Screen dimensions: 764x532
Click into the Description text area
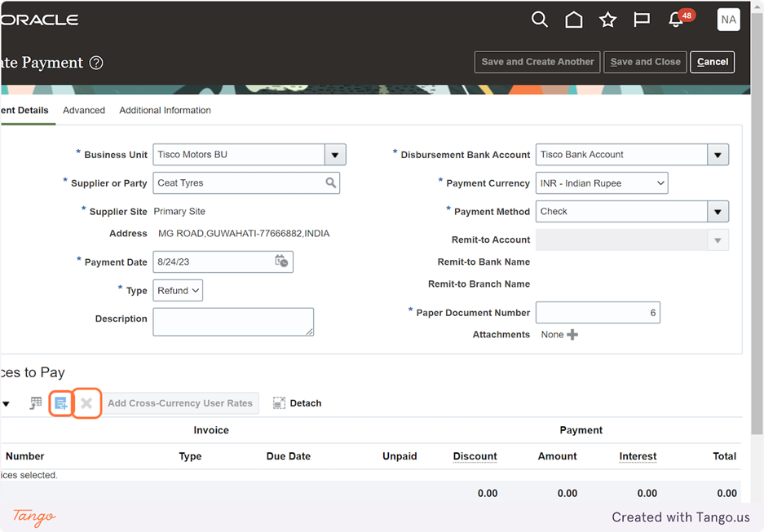(x=233, y=321)
